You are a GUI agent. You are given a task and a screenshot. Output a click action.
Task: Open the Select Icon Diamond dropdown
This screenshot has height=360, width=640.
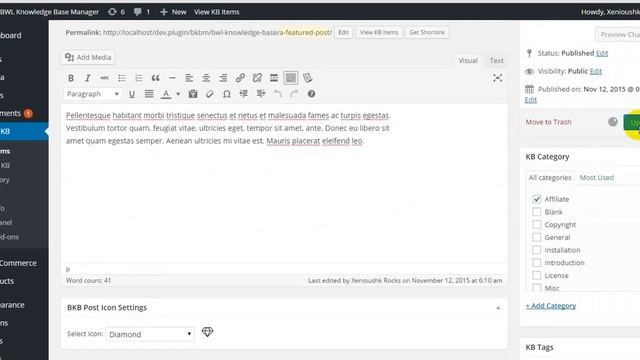click(x=150, y=334)
